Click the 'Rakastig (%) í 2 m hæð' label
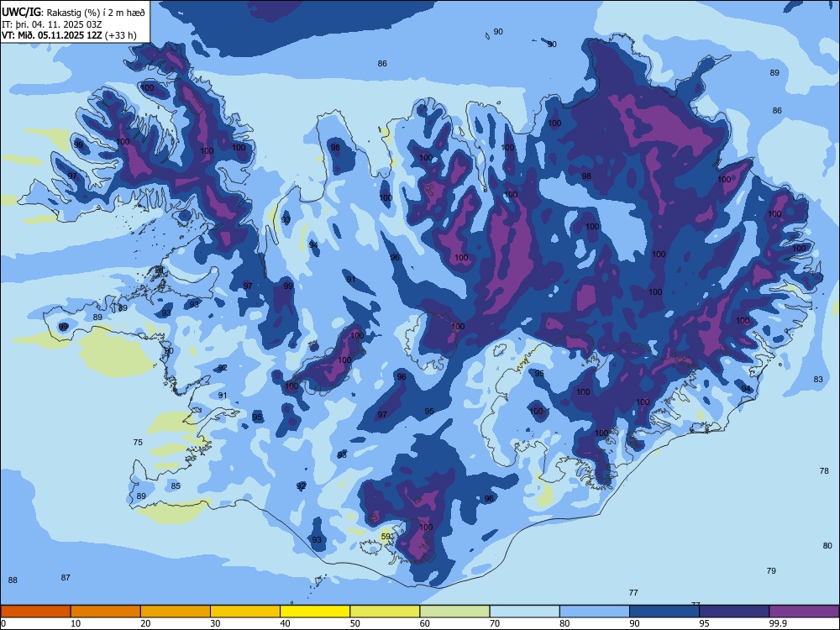Image resolution: width=840 pixels, height=630 pixels. (96, 13)
